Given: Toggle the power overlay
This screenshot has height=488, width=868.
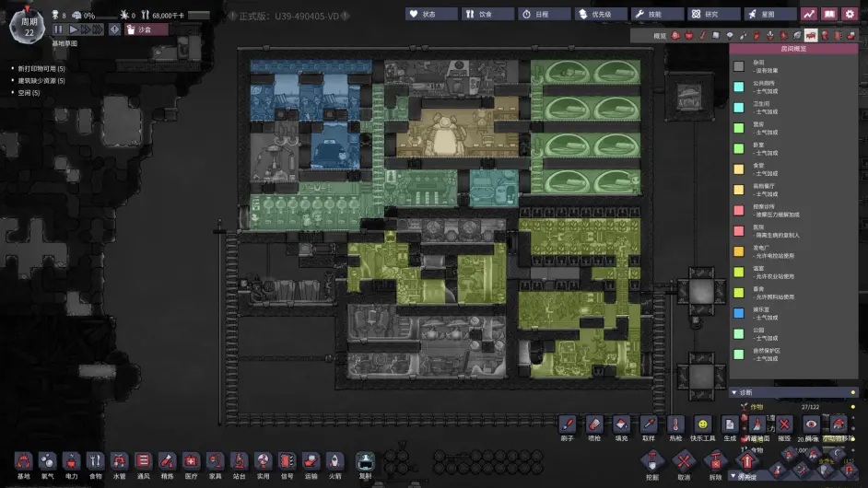Looking at the screenshot, I should coord(689,35).
